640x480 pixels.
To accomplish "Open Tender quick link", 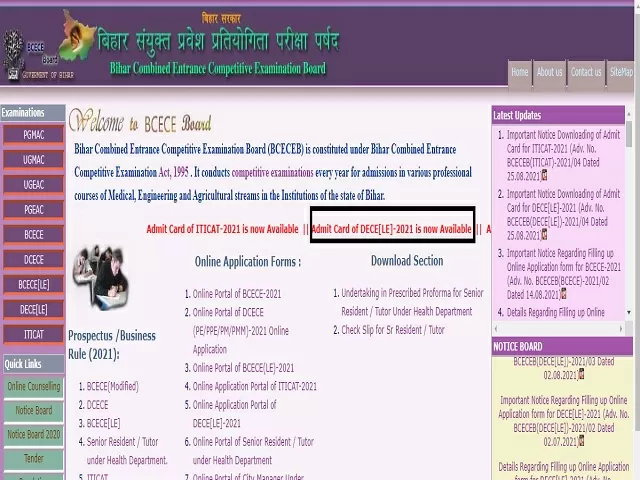I will 33,459.
